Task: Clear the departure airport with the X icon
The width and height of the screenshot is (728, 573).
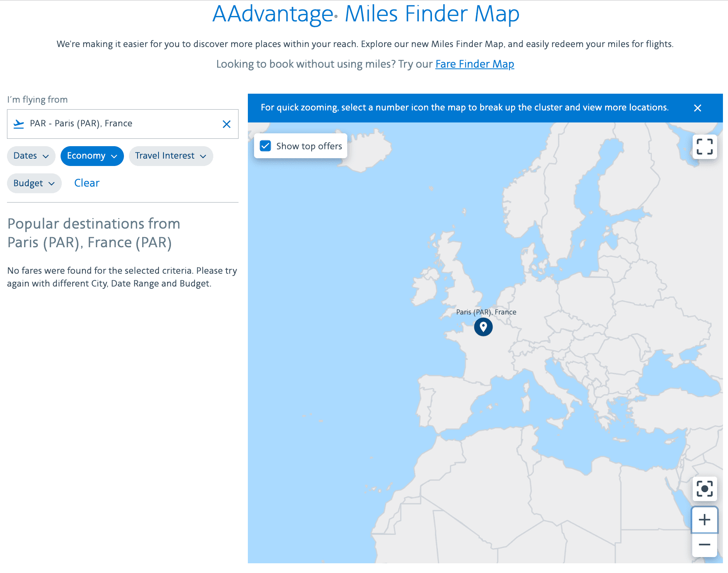Action: tap(226, 124)
